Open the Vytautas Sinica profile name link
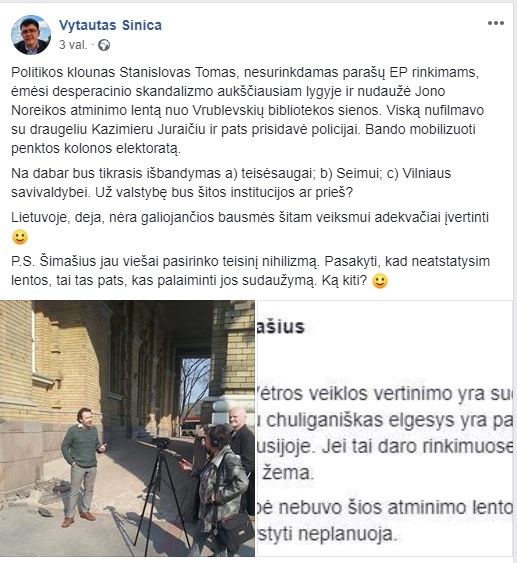This screenshot has width=517, height=563. 110,25
